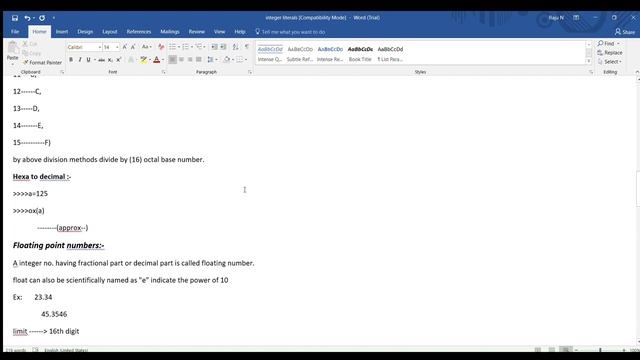Apply the Subtle Reference style
640x360 pixels.
[300, 53]
